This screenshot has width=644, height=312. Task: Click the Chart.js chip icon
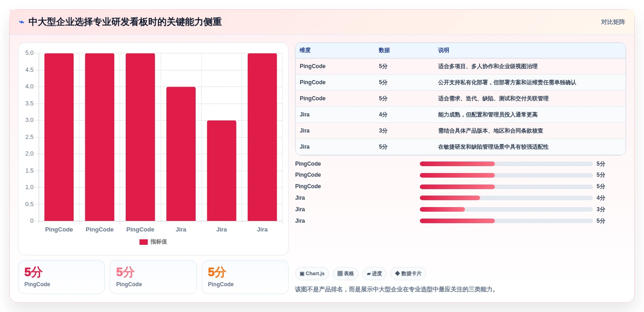click(x=302, y=274)
